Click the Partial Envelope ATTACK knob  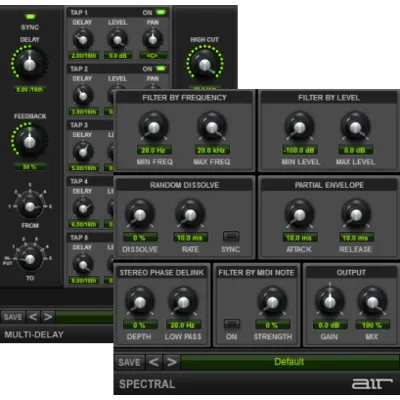tap(299, 215)
